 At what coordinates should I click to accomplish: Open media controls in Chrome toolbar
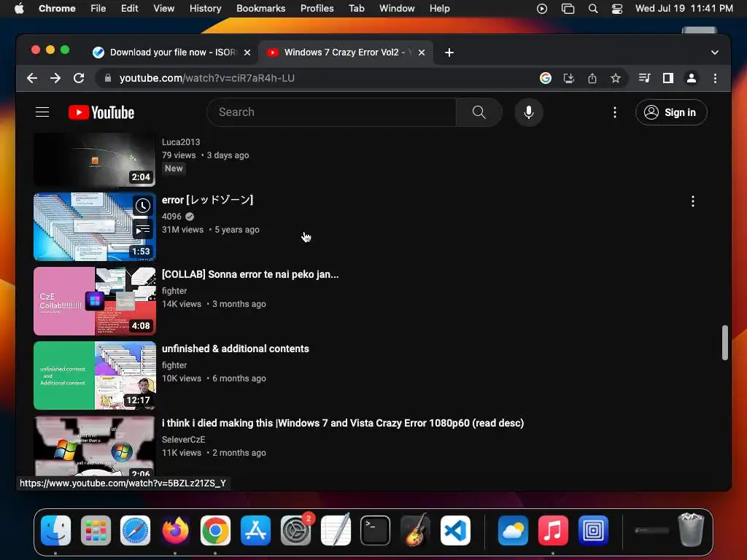[644, 78]
